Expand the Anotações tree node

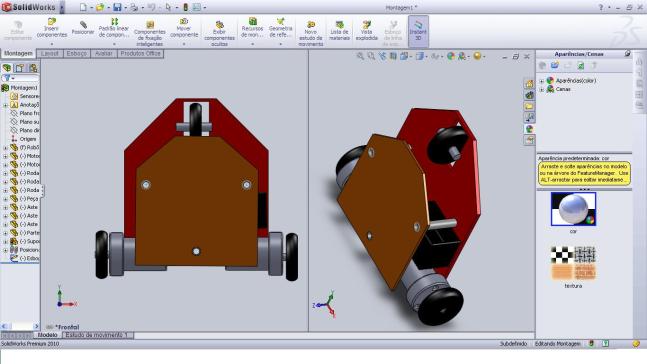click(x=5, y=105)
